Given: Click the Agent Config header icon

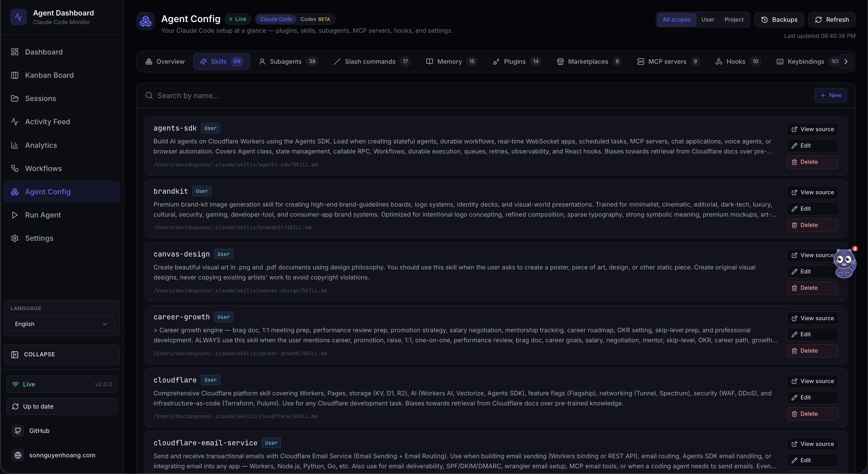Looking at the screenshot, I should 146,21.
